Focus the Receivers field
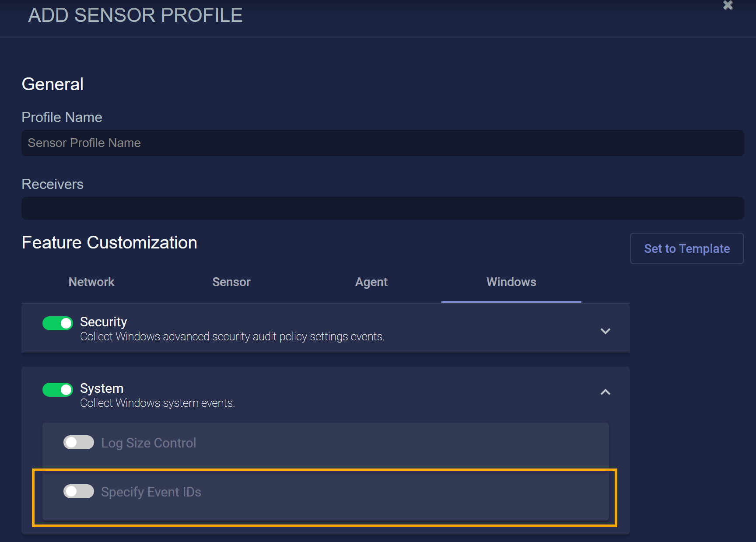Image resolution: width=756 pixels, height=542 pixels. coord(382,208)
